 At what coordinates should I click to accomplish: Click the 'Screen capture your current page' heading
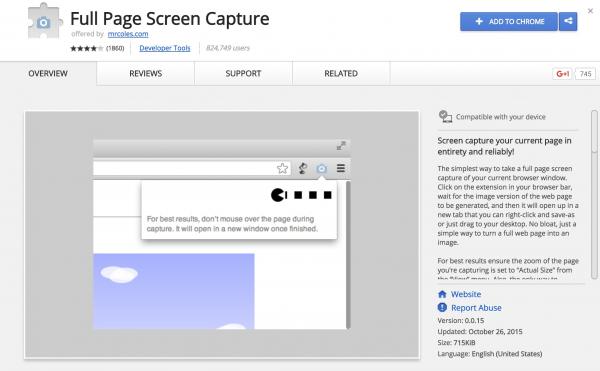504,146
